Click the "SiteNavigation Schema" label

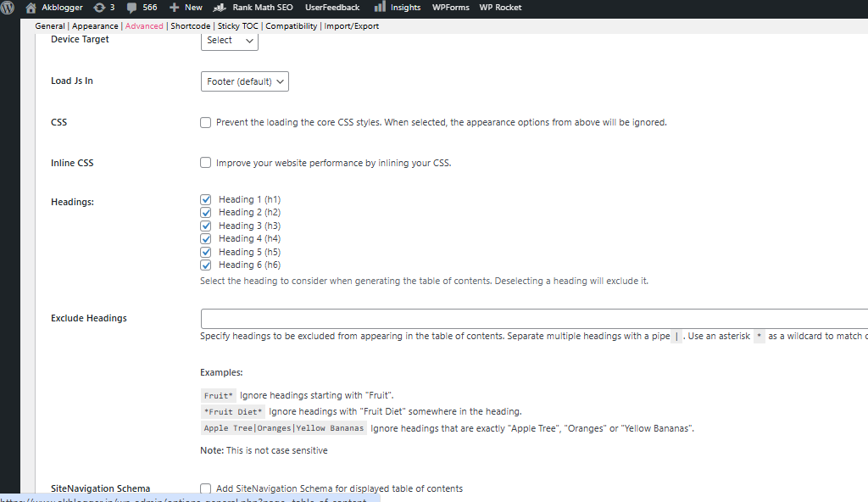100,488
